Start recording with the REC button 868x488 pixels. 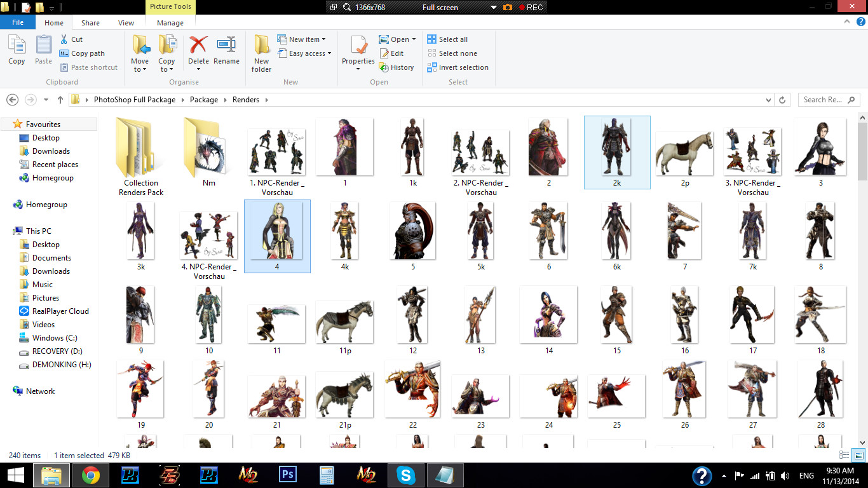pyautogui.click(x=531, y=8)
